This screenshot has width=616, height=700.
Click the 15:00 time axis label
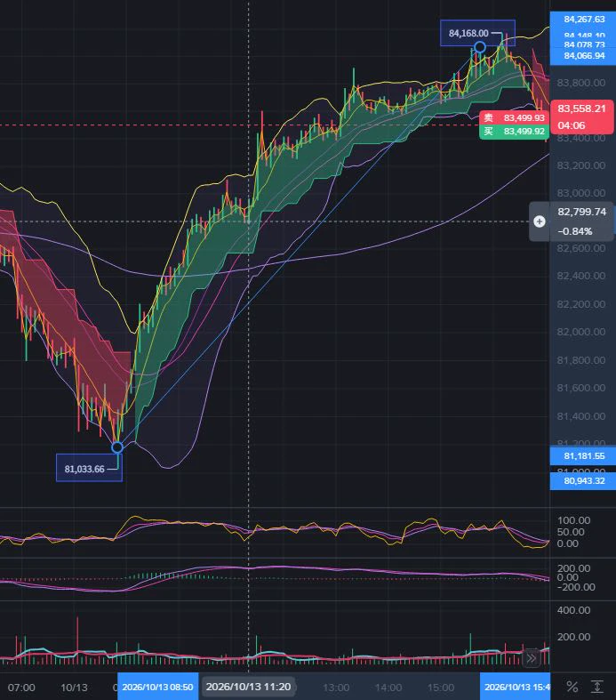click(x=441, y=688)
